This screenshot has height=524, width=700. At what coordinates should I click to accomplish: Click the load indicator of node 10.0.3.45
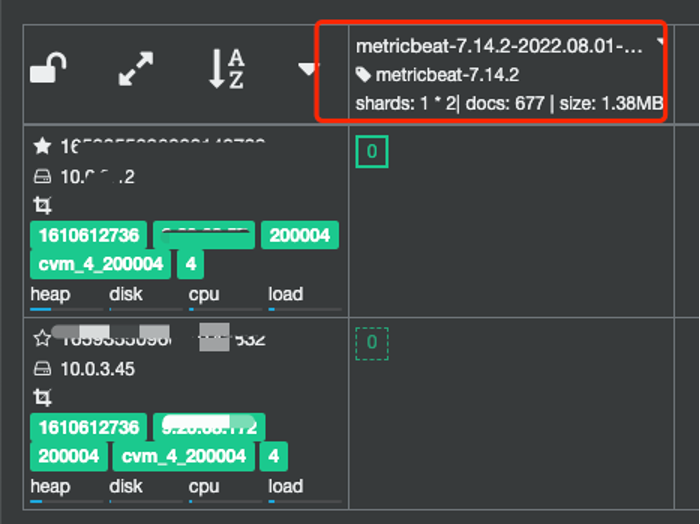coord(305,490)
